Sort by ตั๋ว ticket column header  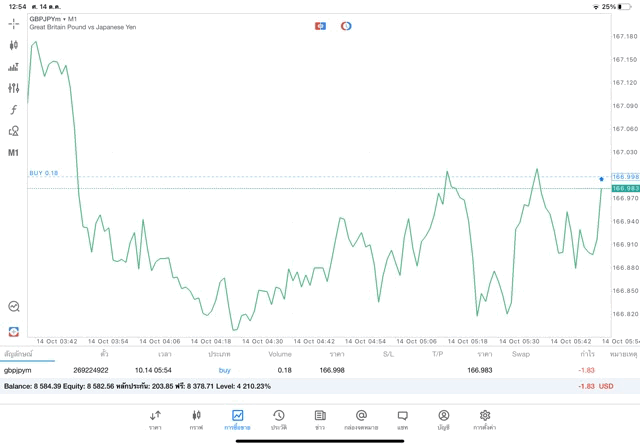click(x=104, y=354)
